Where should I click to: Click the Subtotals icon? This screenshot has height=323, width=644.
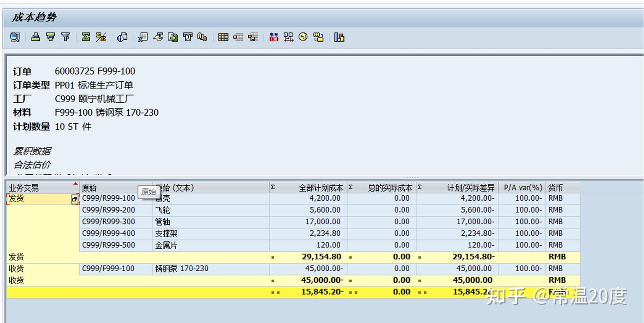(x=101, y=37)
